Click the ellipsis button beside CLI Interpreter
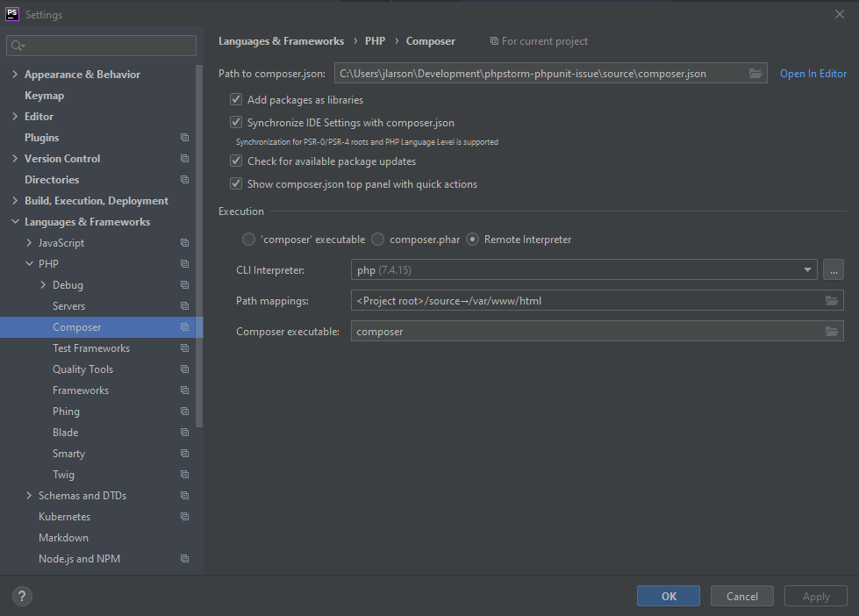The image size is (859, 616). [834, 269]
